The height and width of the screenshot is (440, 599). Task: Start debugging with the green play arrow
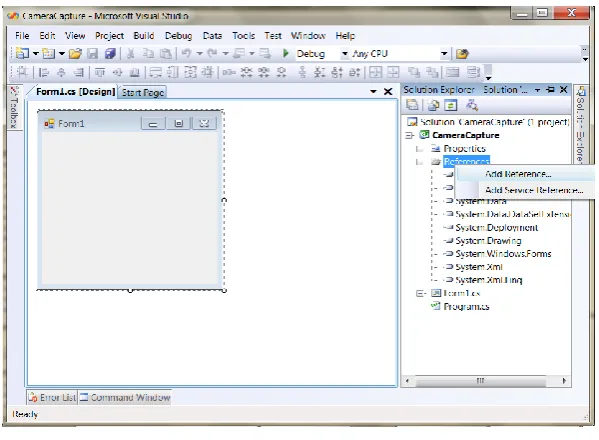tap(285, 53)
